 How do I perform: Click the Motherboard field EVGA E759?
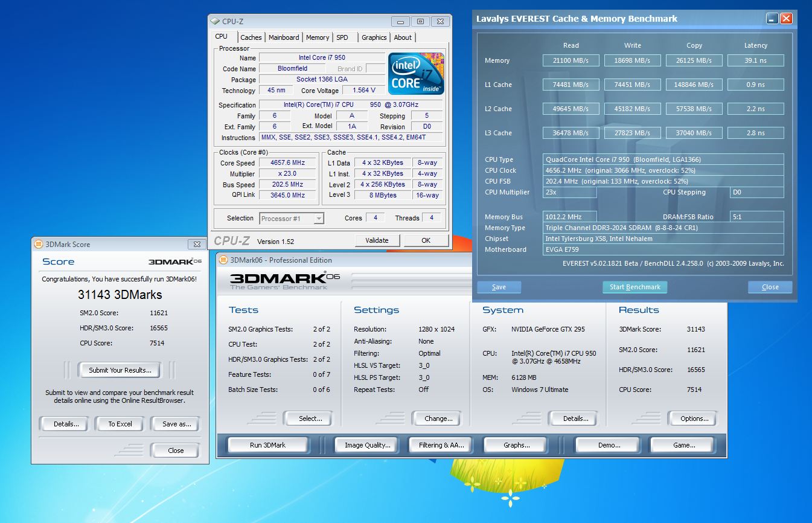tap(663, 250)
